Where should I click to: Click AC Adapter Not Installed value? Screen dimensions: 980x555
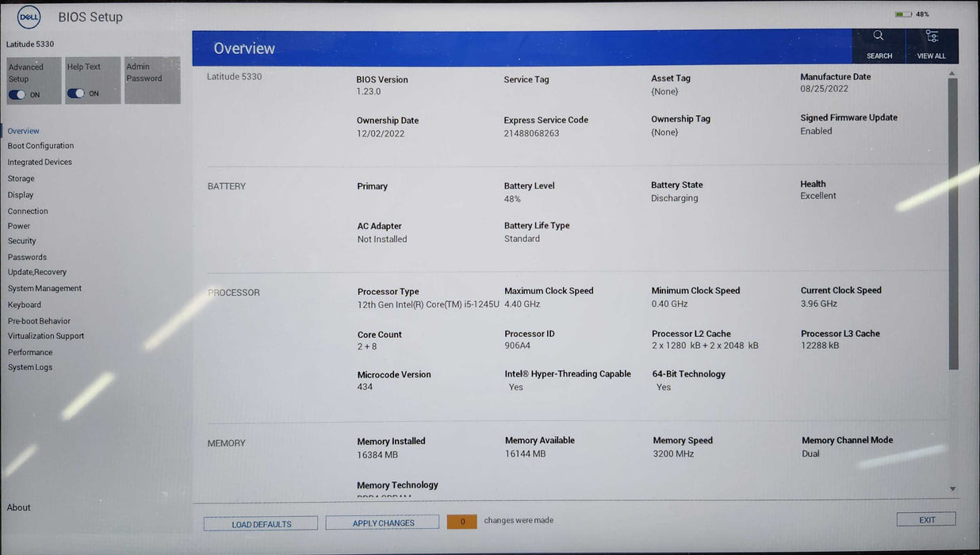pos(382,239)
